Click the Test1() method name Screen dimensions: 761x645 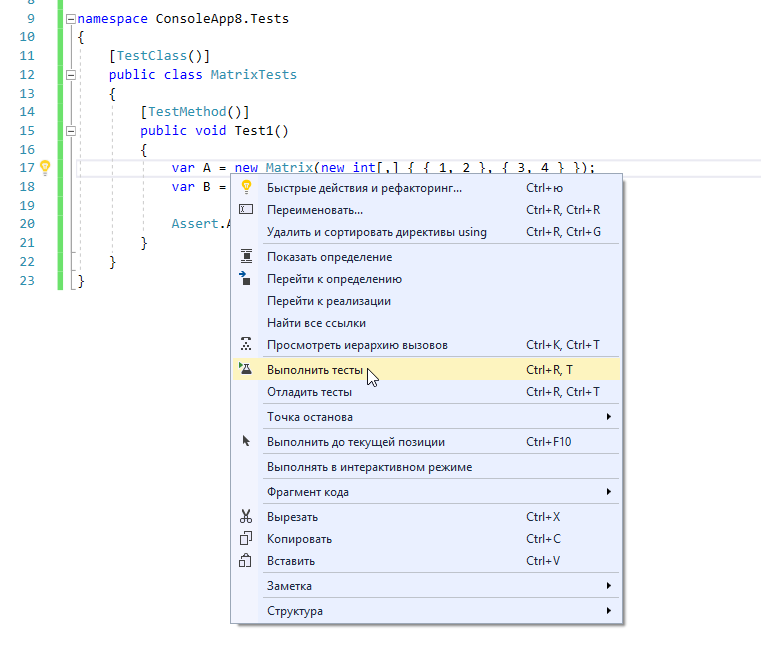tap(262, 131)
